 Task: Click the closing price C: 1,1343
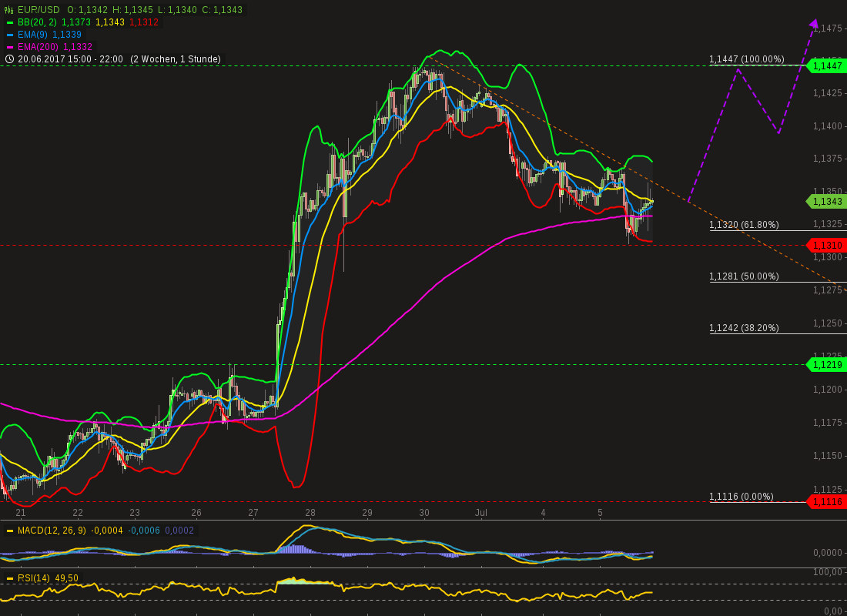(223, 10)
